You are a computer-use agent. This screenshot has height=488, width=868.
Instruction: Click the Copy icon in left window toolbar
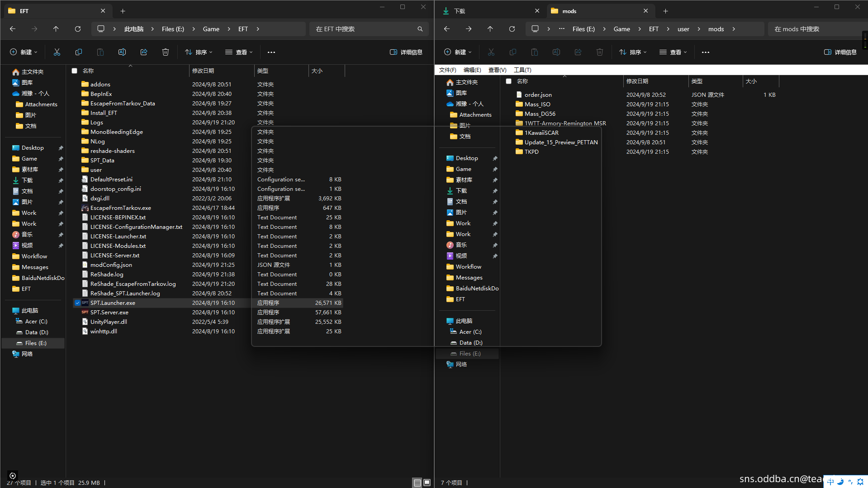[79, 52]
